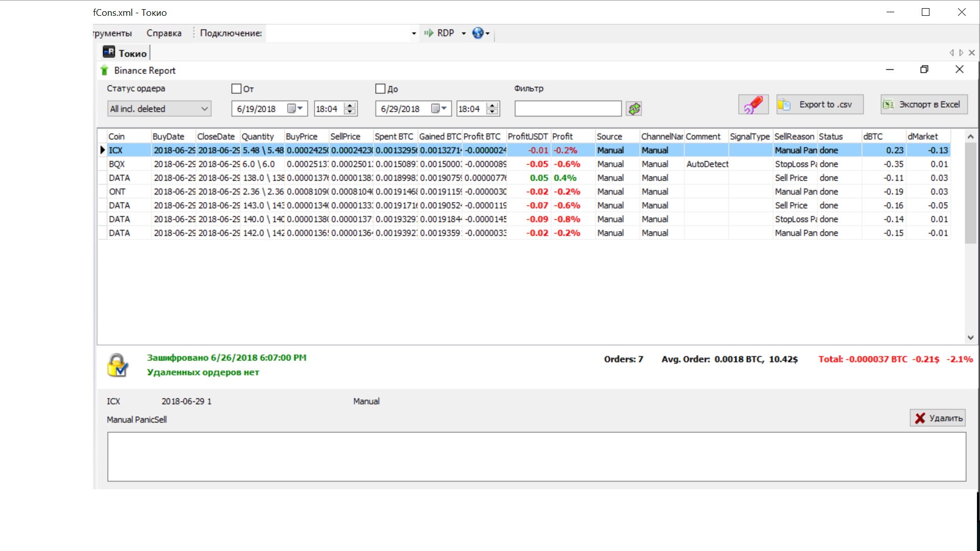This screenshot has height=551, width=980.
Task: Click the RDP connect arrow icon
Action: [x=429, y=33]
